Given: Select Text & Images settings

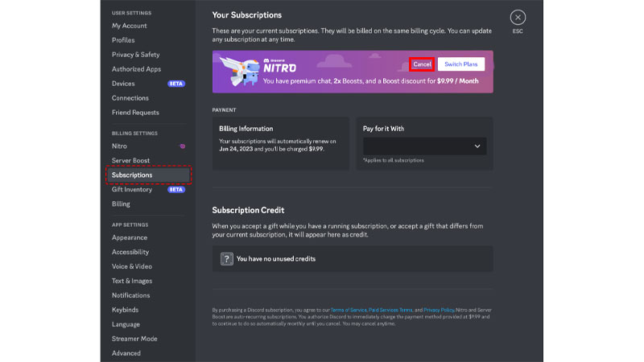Looking at the screenshot, I should (132, 281).
